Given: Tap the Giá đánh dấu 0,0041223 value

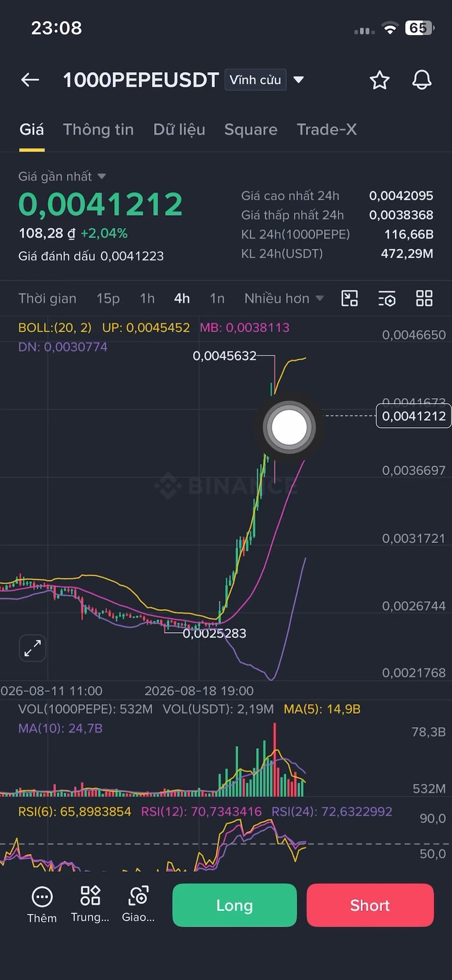Looking at the screenshot, I should tap(132, 256).
